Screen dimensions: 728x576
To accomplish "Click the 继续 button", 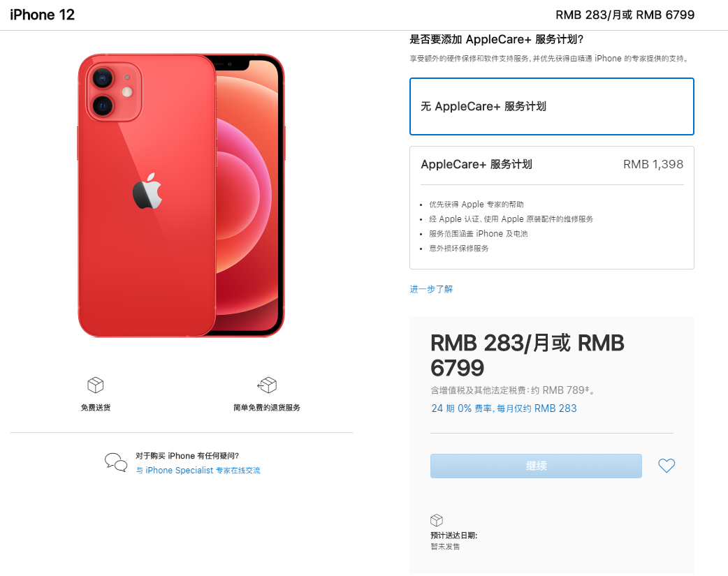I will tap(536, 466).
